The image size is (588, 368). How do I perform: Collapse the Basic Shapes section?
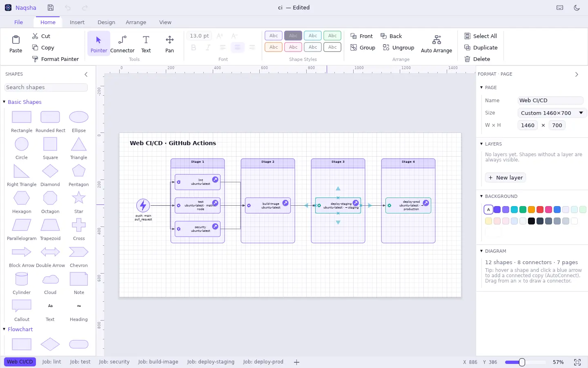click(22, 102)
